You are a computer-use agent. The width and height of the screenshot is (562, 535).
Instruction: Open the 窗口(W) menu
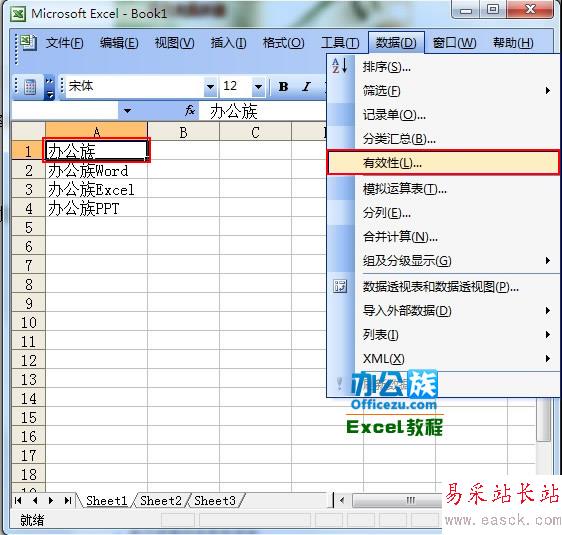coord(454,43)
